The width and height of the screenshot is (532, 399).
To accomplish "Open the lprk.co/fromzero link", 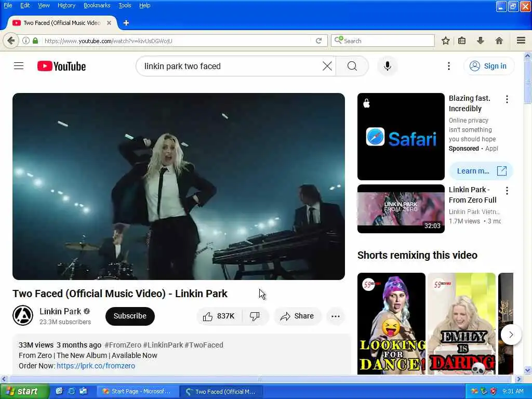I will [96, 366].
